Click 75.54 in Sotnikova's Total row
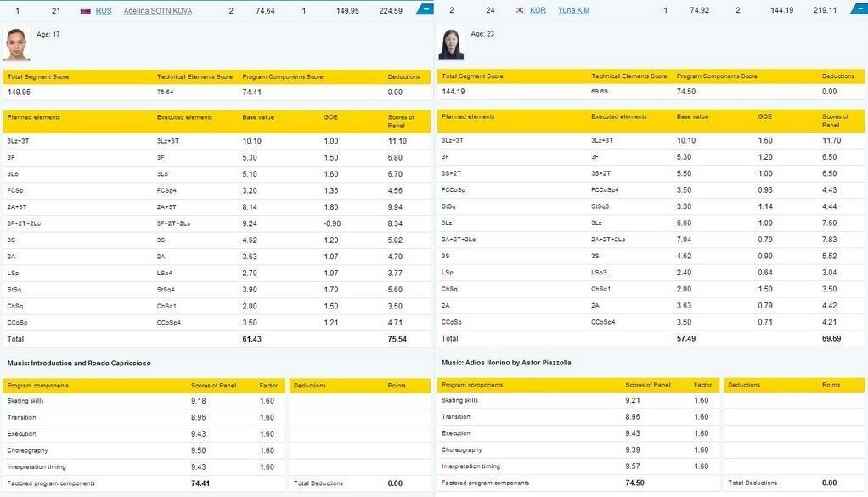This screenshot has height=497, width=868. (397, 339)
